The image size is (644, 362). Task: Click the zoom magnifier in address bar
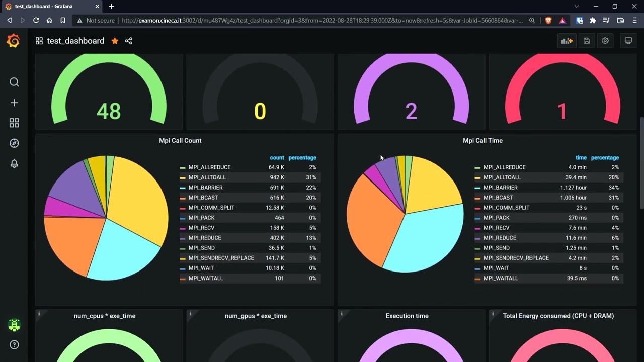coord(532,20)
